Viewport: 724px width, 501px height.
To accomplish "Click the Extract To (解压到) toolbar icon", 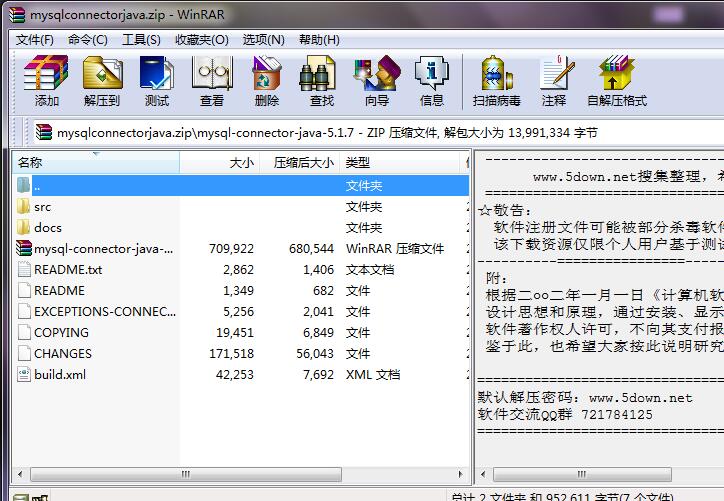I will click(102, 73).
